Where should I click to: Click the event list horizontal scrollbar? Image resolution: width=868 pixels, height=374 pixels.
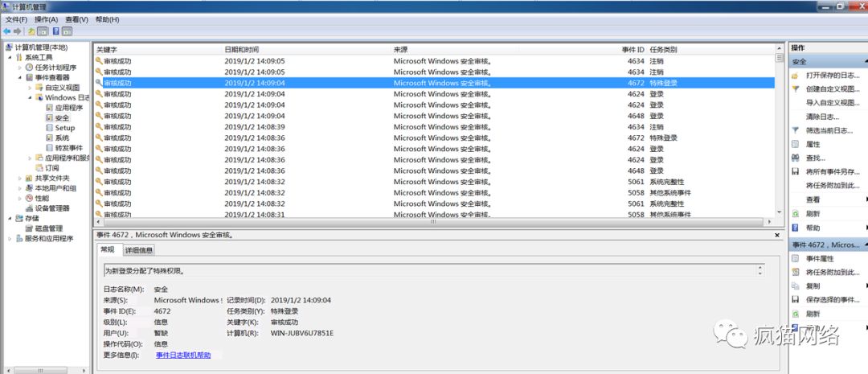click(433, 222)
